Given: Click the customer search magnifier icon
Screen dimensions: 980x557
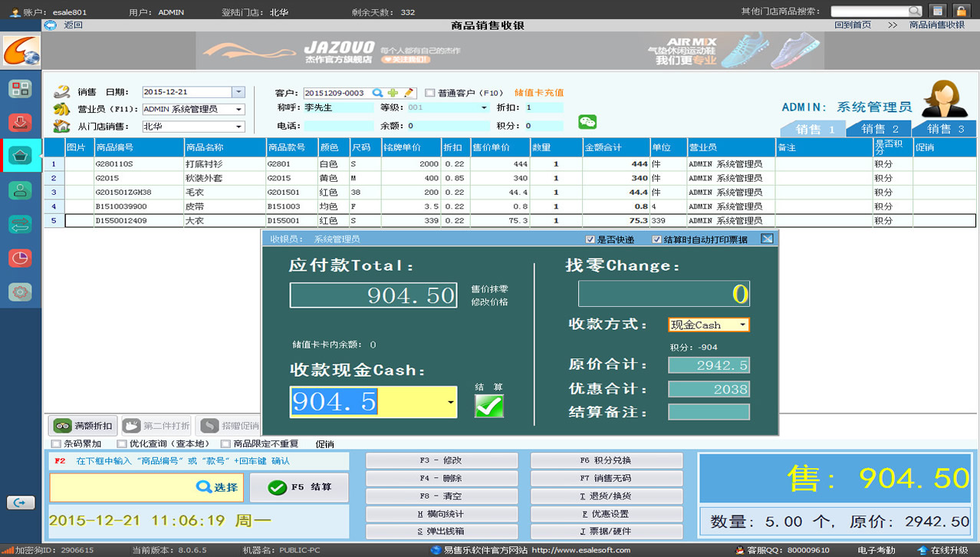Looking at the screenshot, I should click(x=377, y=93).
